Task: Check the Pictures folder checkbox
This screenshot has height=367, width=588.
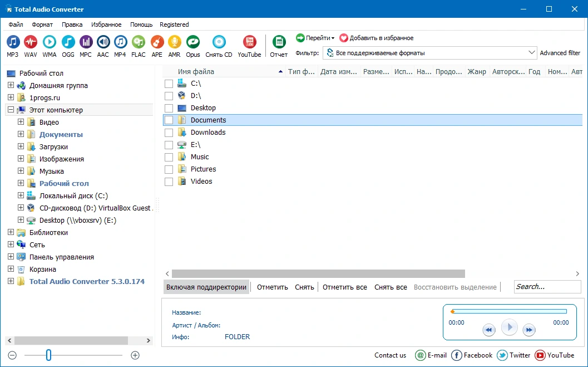Action: click(x=169, y=169)
